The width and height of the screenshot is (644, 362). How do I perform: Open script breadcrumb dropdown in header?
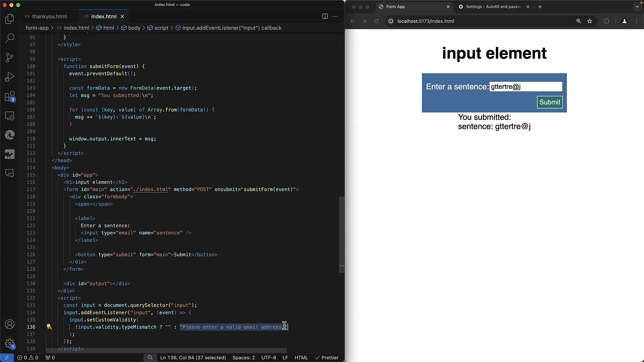[x=161, y=28]
